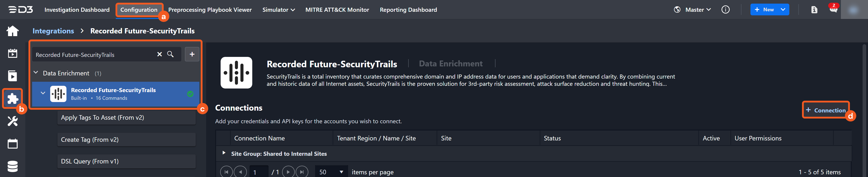
Task: Open the Master site dropdown
Action: coord(698,10)
